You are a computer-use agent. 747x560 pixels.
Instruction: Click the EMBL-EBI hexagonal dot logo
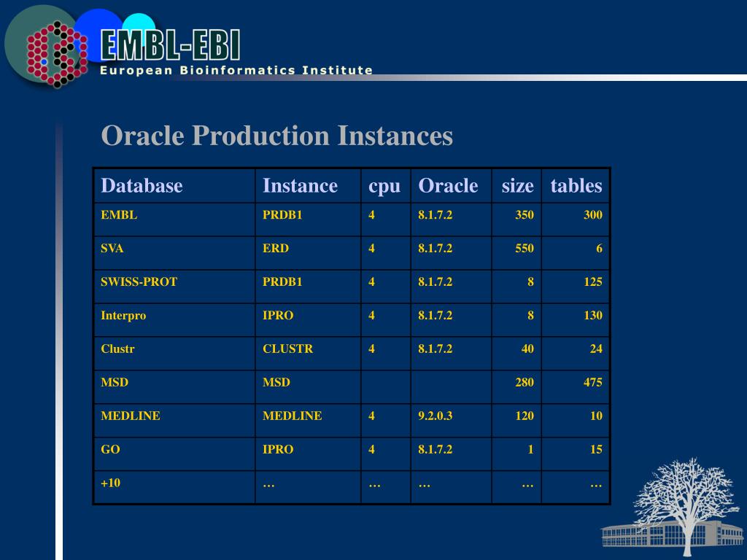coord(57,54)
